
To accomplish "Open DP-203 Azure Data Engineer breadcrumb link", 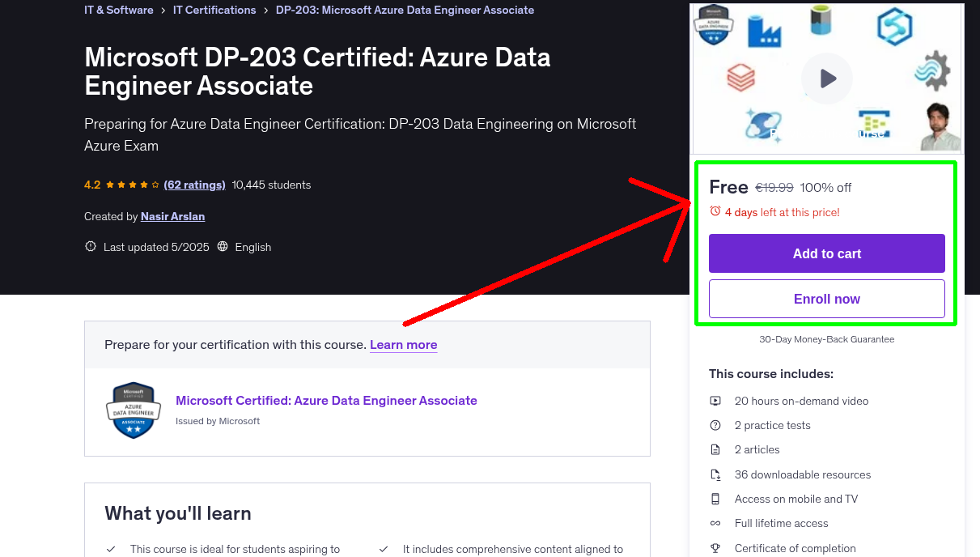I will pos(405,11).
